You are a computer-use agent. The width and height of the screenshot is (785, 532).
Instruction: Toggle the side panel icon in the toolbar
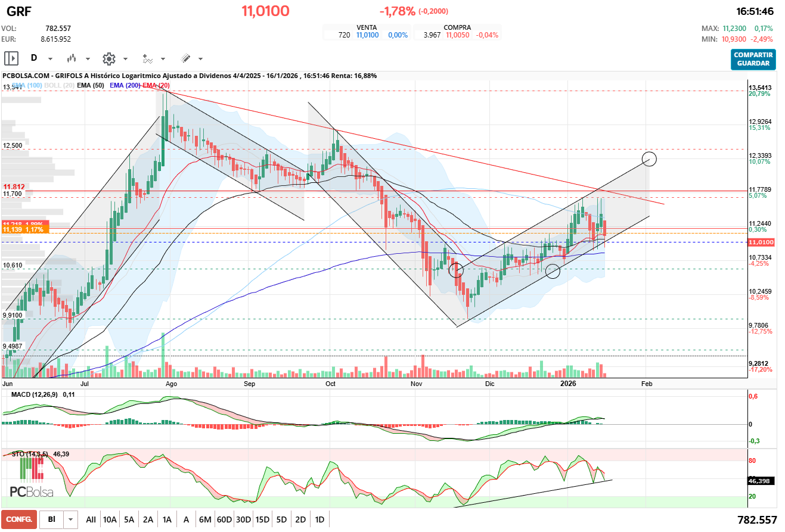(x=11, y=58)
